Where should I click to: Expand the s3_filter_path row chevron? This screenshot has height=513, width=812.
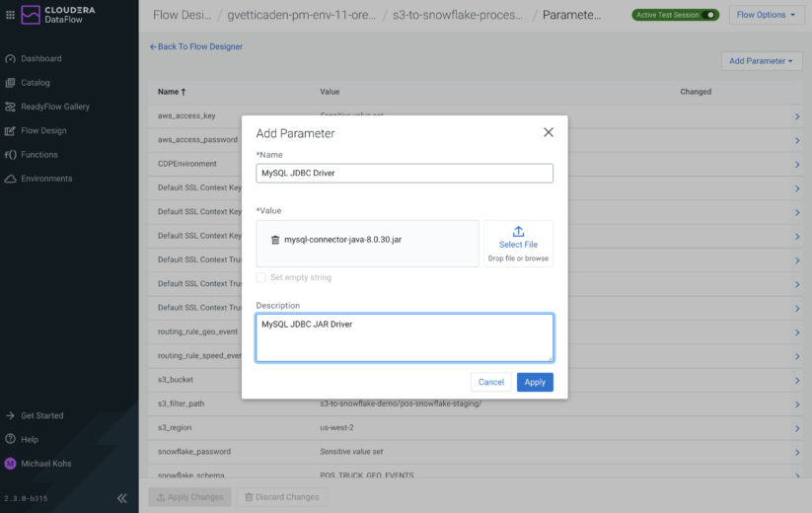tap(797, 404)
